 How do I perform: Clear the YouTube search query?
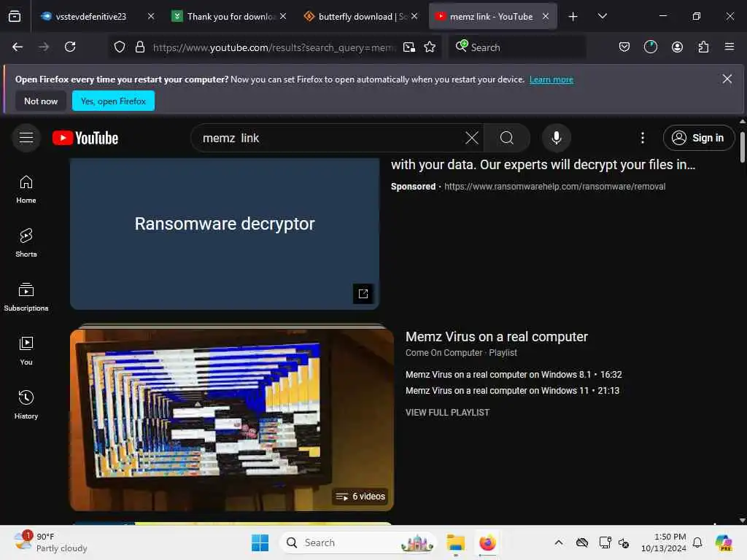pyautogui.click(x=471, y=138)
